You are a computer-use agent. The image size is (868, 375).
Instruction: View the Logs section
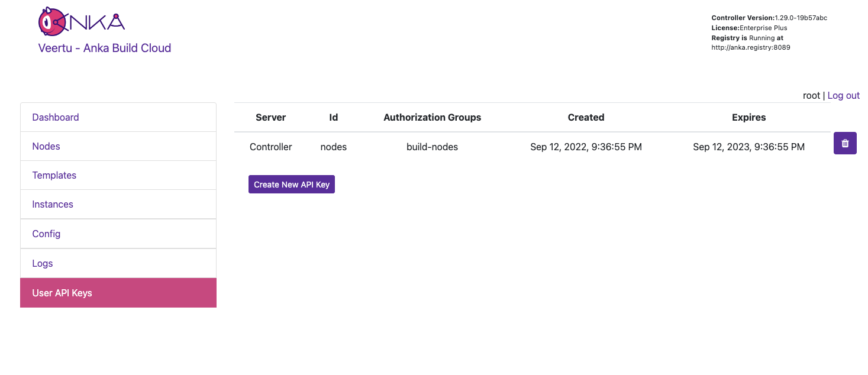point(42,263)
